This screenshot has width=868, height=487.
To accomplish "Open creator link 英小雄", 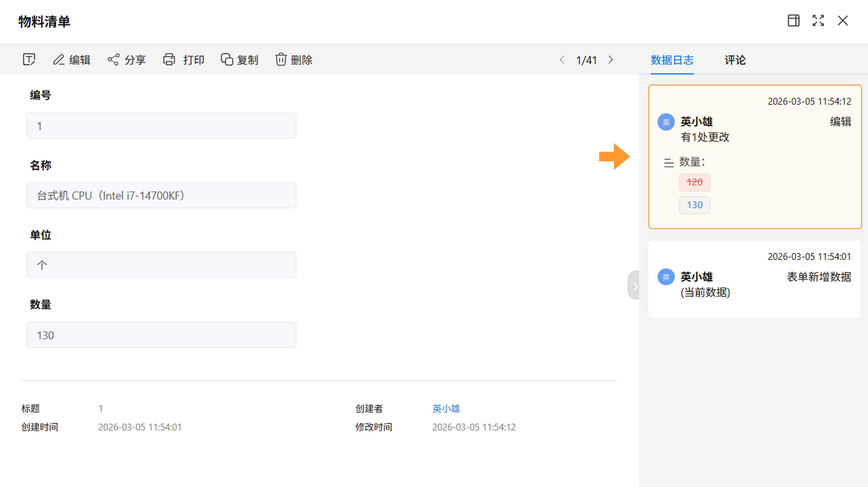I will coord(446,409).
